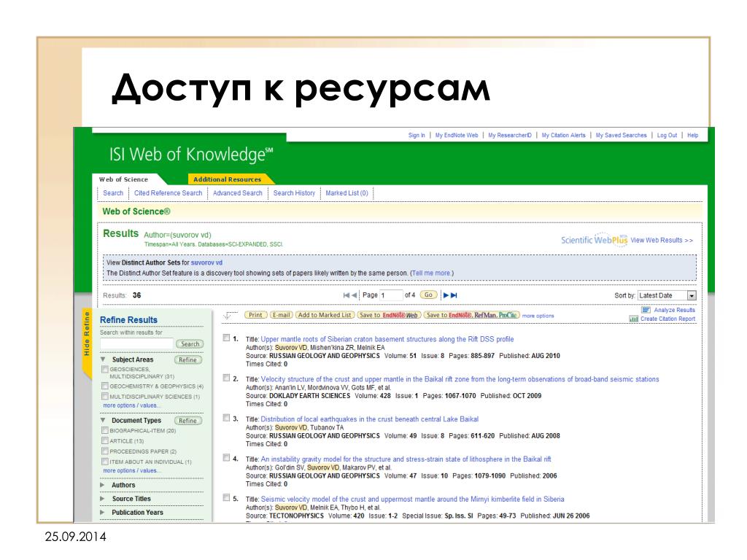Tick Biographical-Item document type checkbox
Screen dimensions: 747x560
(105, 430)
